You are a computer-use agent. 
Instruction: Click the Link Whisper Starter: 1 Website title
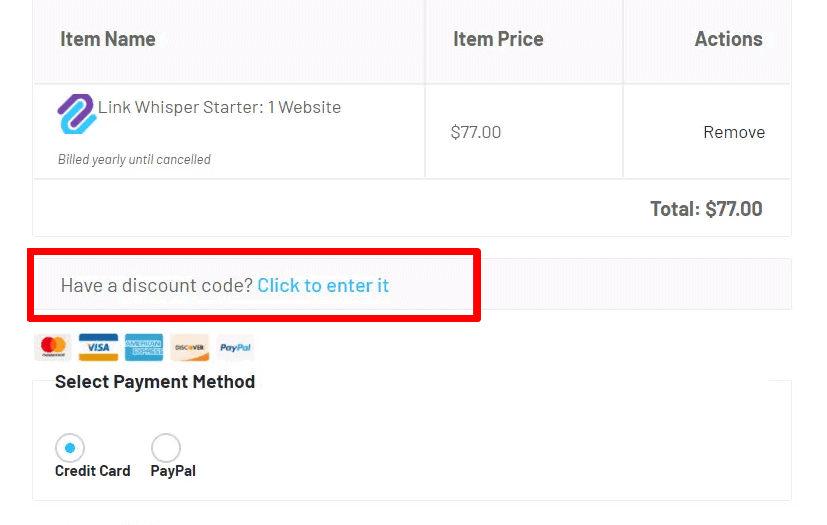(x=220, y=107)
